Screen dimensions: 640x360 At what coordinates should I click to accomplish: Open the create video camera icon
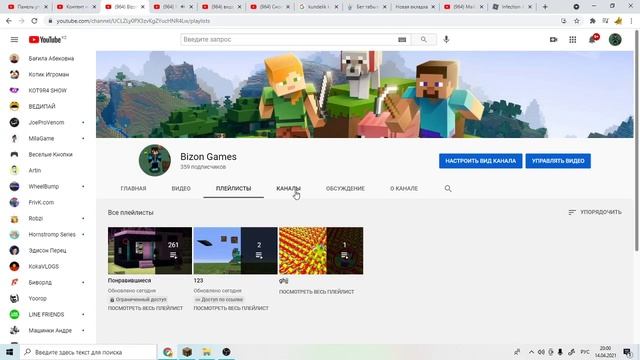[x=553, y=40]
